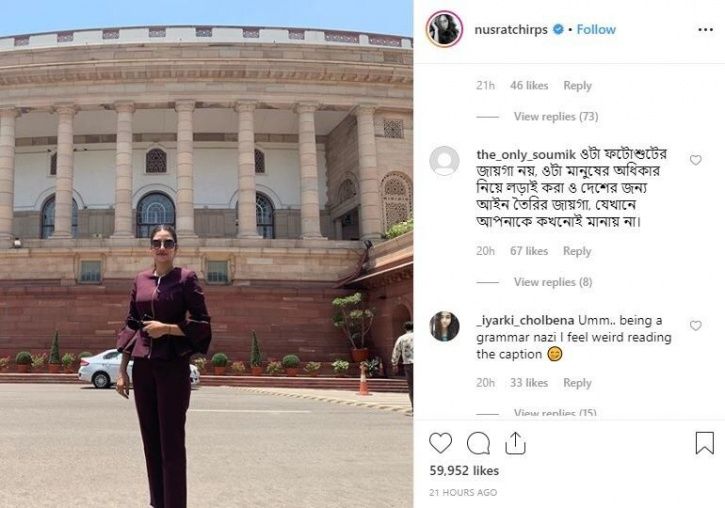
Task: Open nusratchirps profile picture
Action: pos(444,29)
